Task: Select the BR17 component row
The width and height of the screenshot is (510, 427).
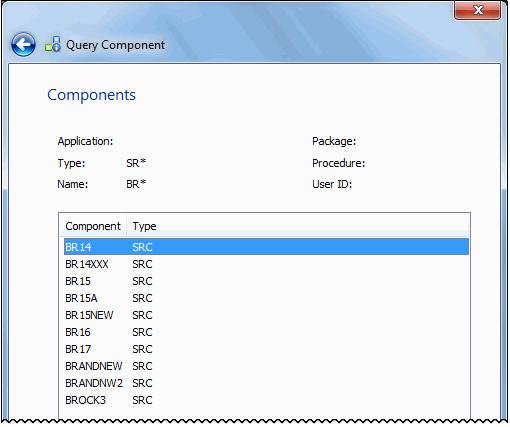Action: point(266,349)
